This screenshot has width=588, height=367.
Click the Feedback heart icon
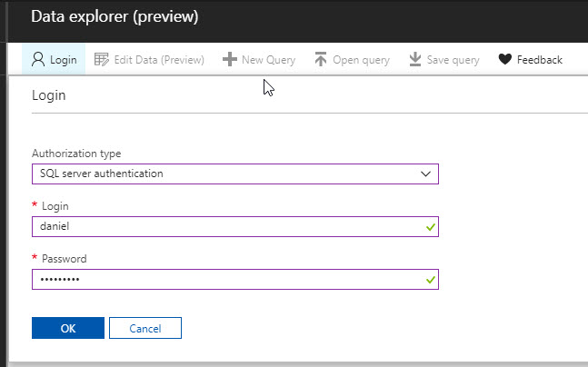pos(505,60)
